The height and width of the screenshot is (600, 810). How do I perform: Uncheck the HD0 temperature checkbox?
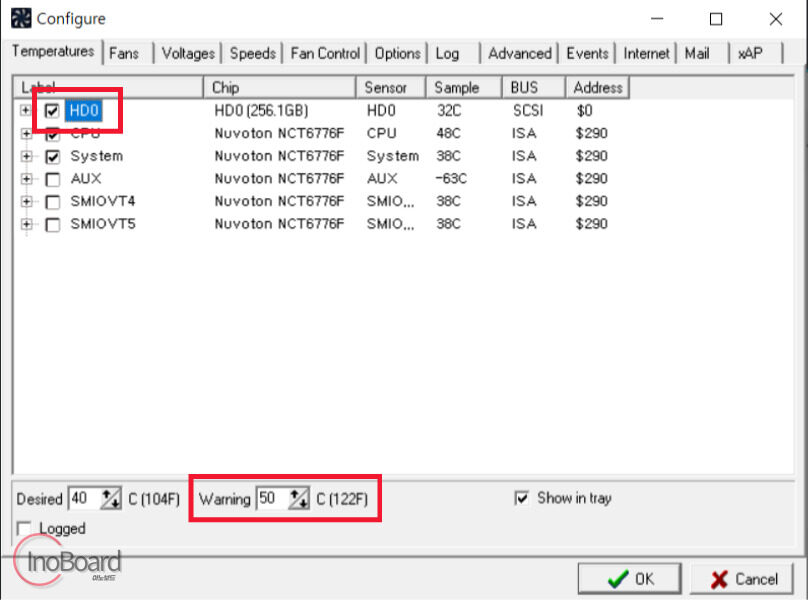tap(52, 111)
